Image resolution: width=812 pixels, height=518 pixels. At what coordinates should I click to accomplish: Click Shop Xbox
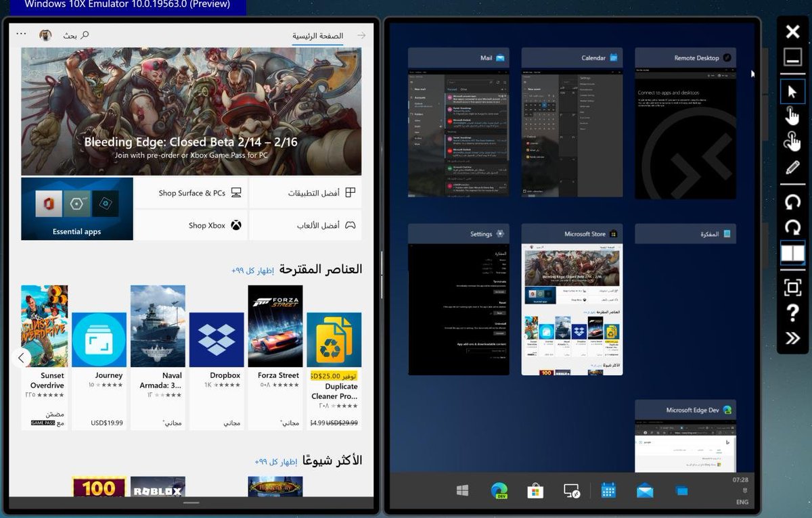pos(191,225)
